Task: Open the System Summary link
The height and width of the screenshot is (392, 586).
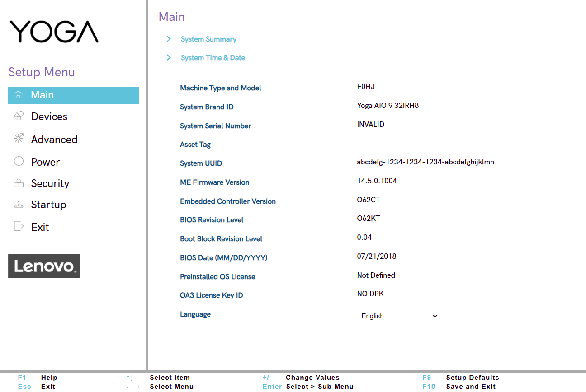Action: (208, 39)
